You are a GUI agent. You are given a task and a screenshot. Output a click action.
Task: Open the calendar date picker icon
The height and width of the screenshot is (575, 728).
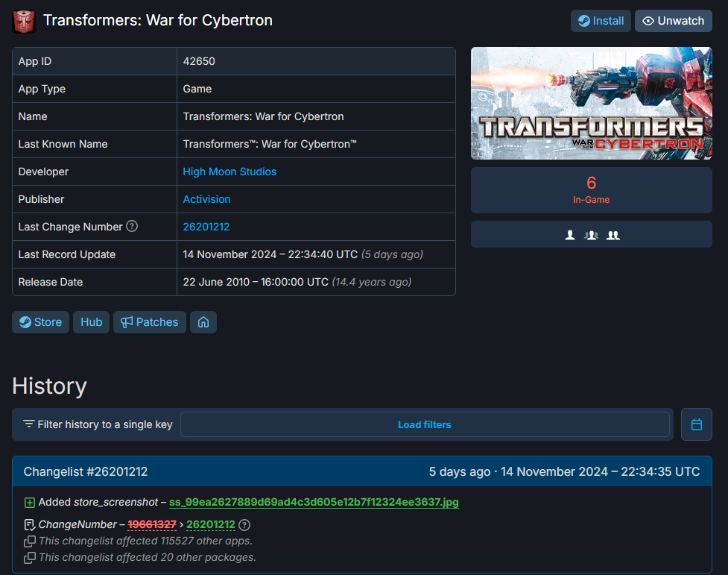point(697,424)
